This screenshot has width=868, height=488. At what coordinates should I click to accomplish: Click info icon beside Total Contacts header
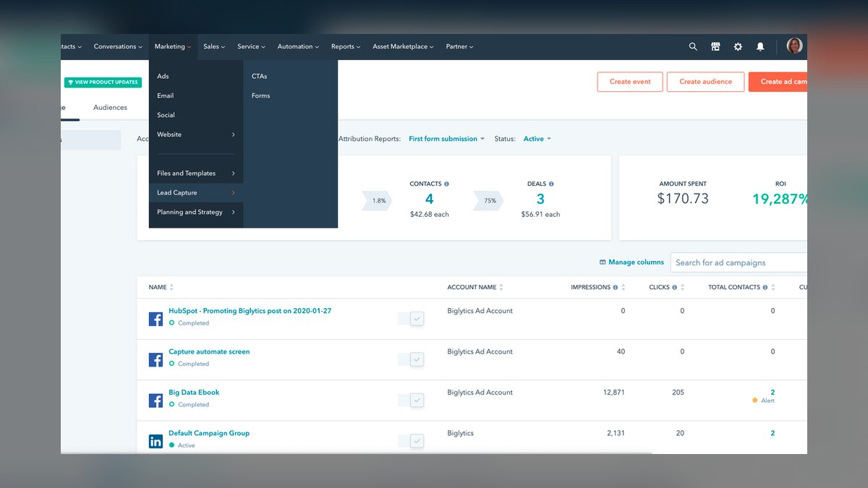[x=765, y=287]
